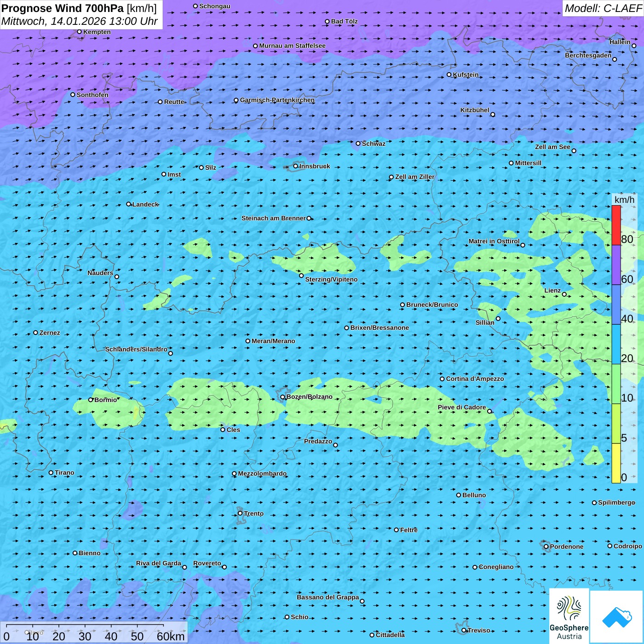Click the blue cloud-arrow logo icon
This screenshot has width=644, height=644.
pyautogui.click(x=617, y=617)
